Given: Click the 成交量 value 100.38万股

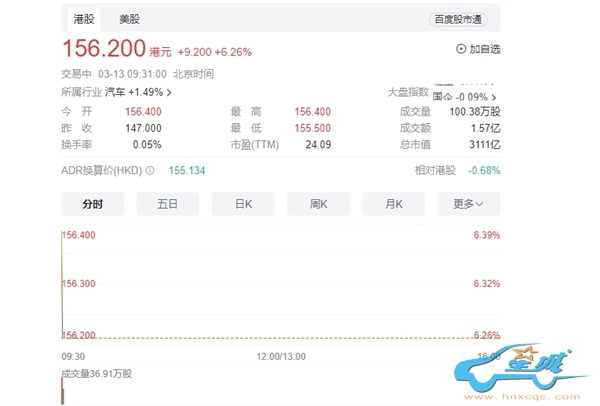Looking at the screenshot, I should (475, 112).
